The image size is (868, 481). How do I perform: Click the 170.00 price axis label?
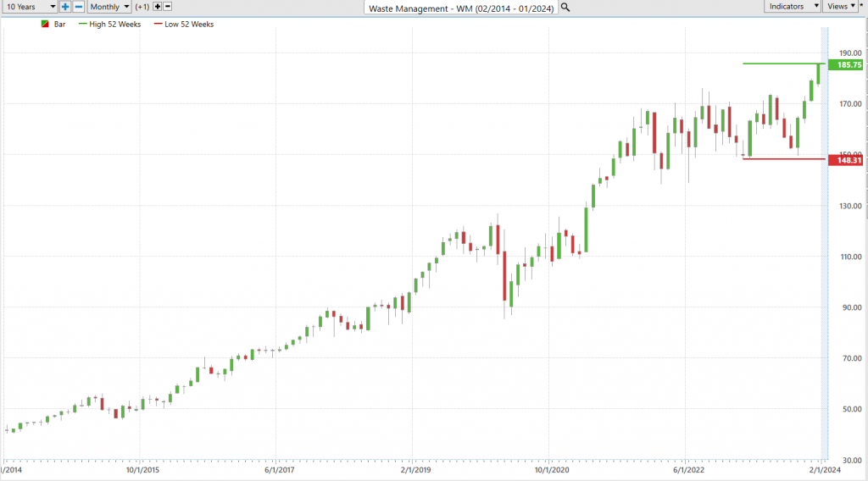(x=850, y=104)
